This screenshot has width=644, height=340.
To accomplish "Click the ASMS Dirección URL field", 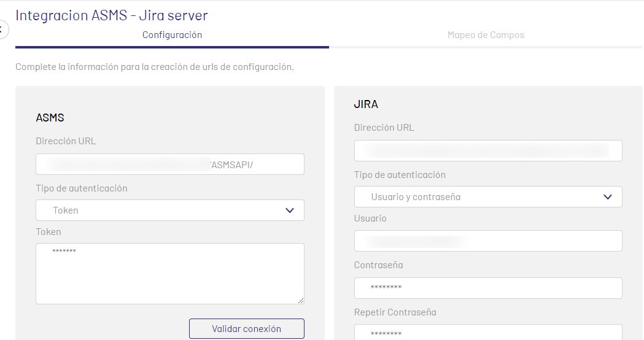I will [x=170, y=164].
